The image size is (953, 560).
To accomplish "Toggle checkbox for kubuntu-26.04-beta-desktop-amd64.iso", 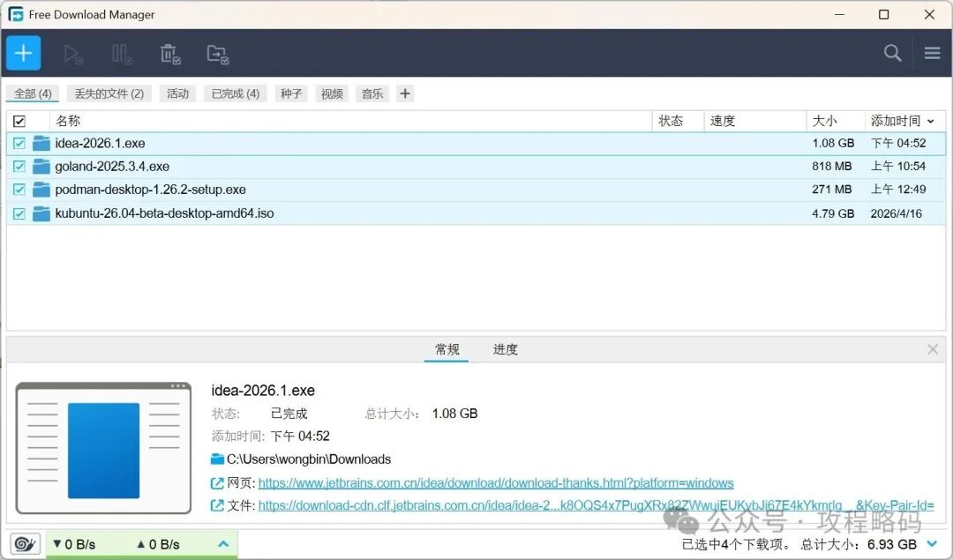I will pos(19,213).
